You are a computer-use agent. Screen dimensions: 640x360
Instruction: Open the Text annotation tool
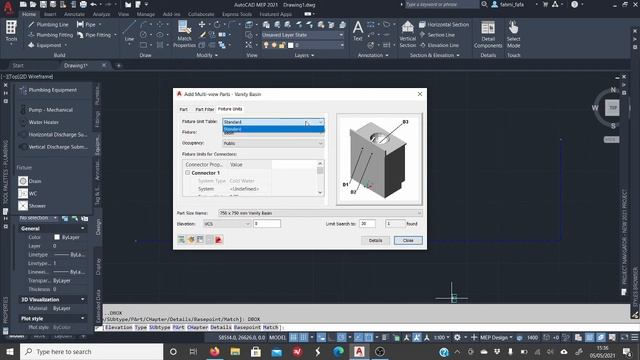click(x=358, y=31)
